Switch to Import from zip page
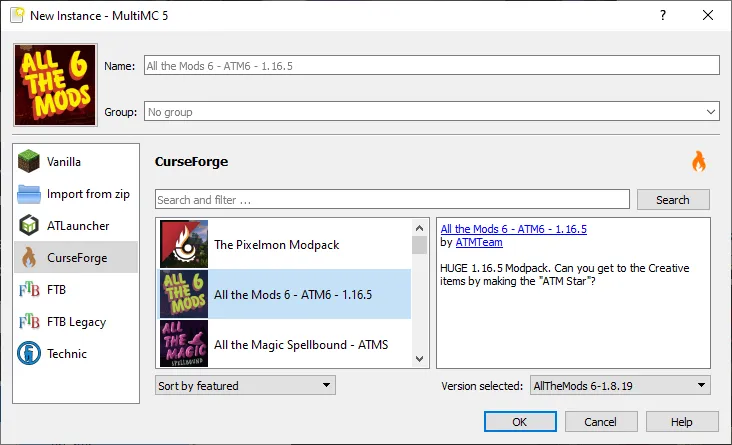732x445 pixels. click(76, 194)
